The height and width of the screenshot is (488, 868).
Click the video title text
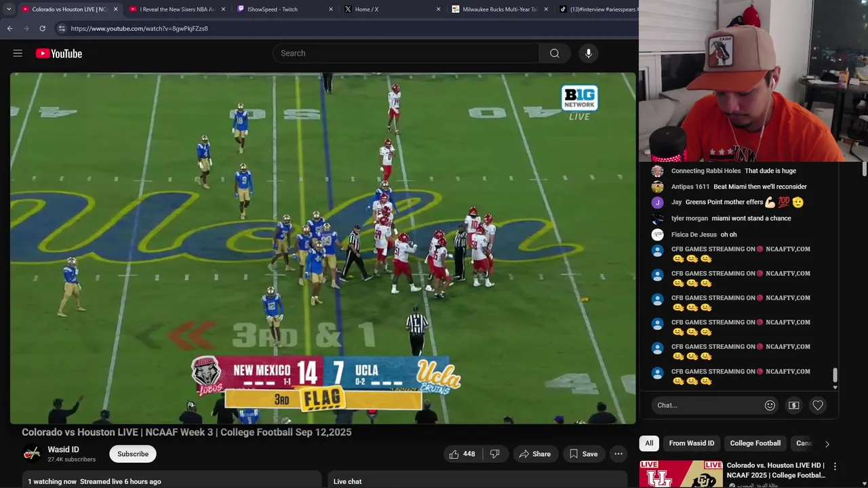186,432
